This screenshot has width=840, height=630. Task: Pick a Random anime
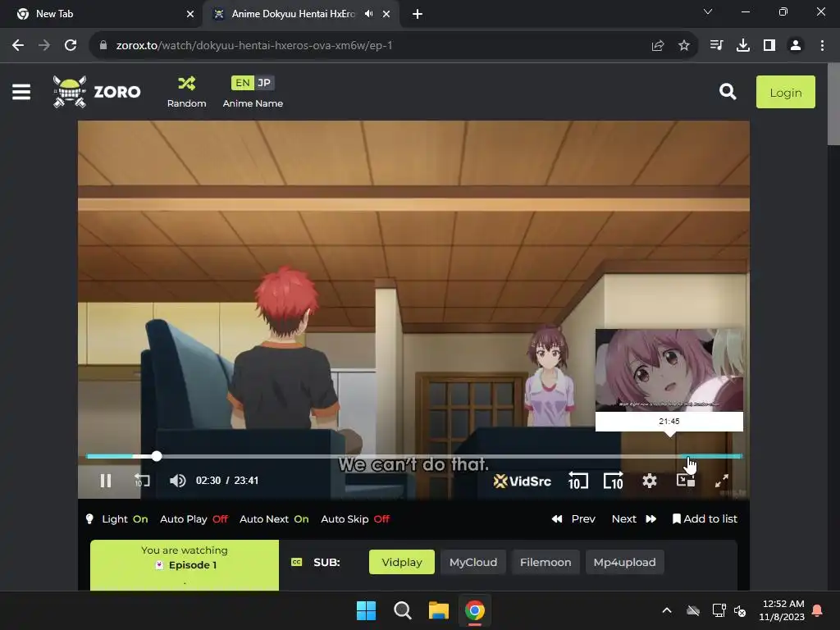pos(186,92)
